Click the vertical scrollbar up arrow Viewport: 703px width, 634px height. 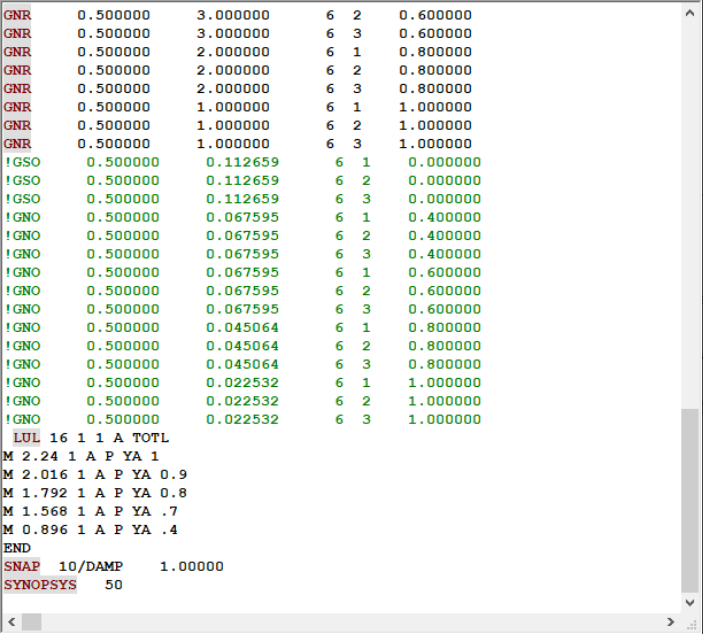point(690,13)
